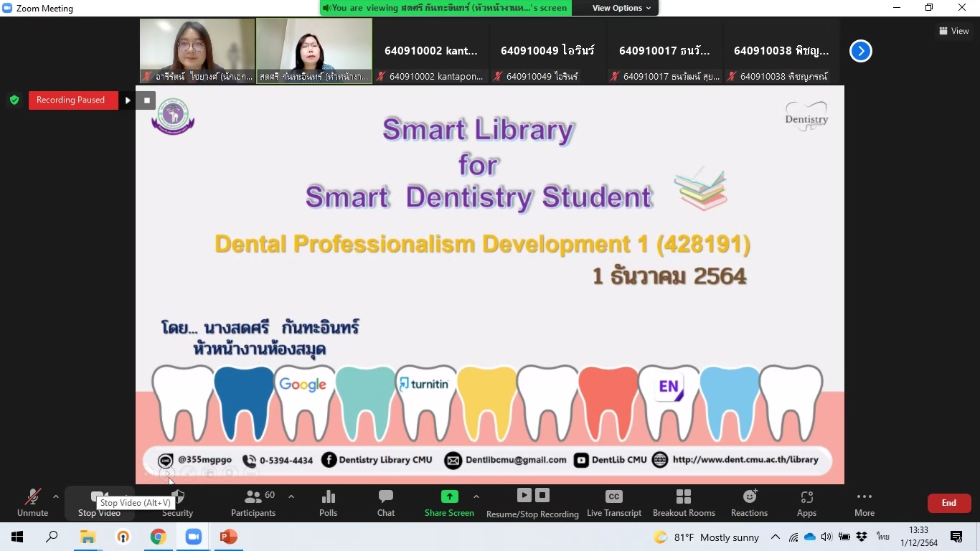Expand audio options arrow next to Unmute

[x=56, y=496]
